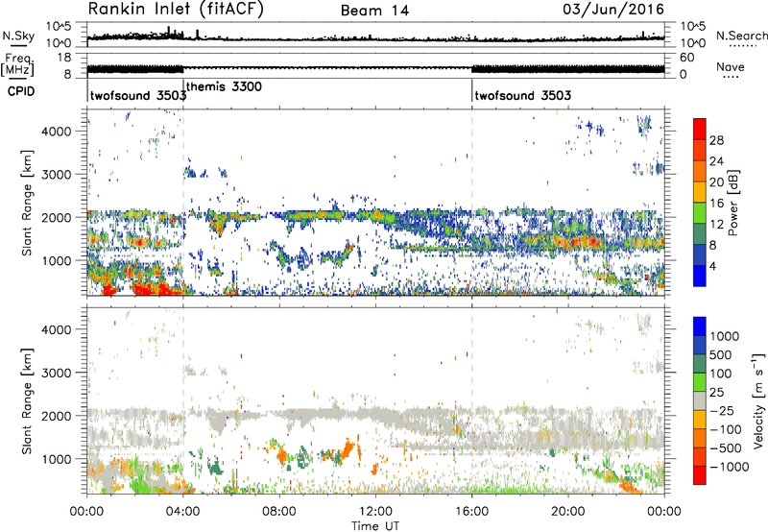
Task: Click green 25–100 Velocity colorbar segment
Action: (700, 382)
